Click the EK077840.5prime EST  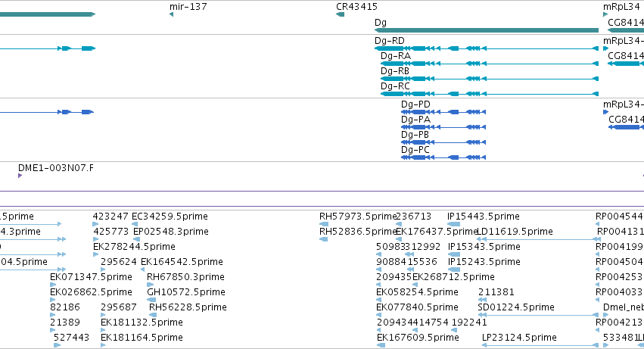[379, 315]
